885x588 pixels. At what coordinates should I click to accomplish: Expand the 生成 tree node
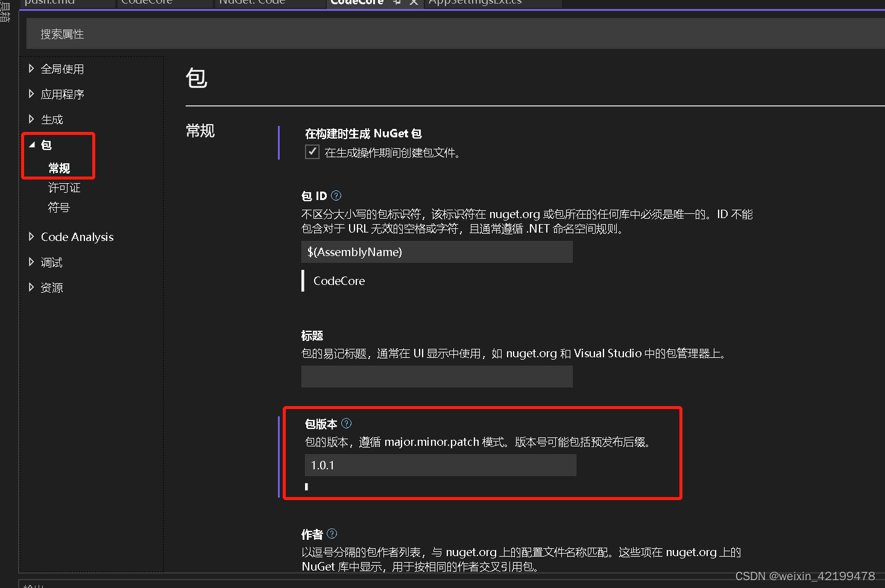(x=31, y=119)
